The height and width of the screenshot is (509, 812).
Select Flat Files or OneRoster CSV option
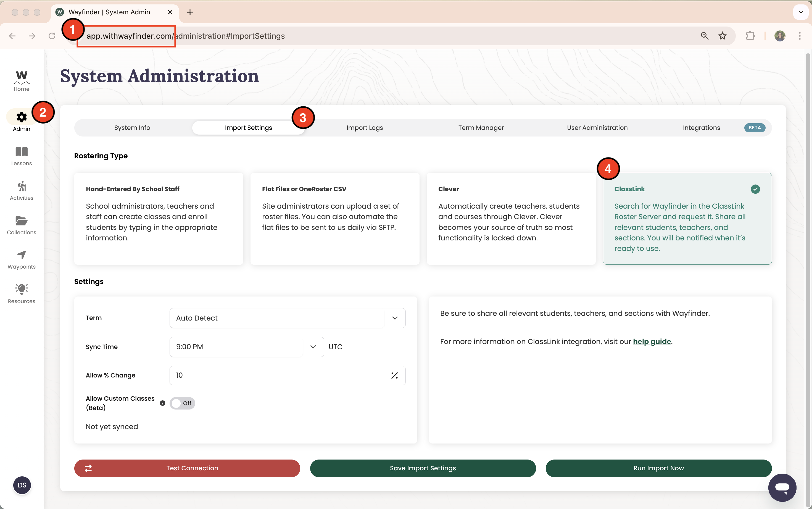coord(335,218)
